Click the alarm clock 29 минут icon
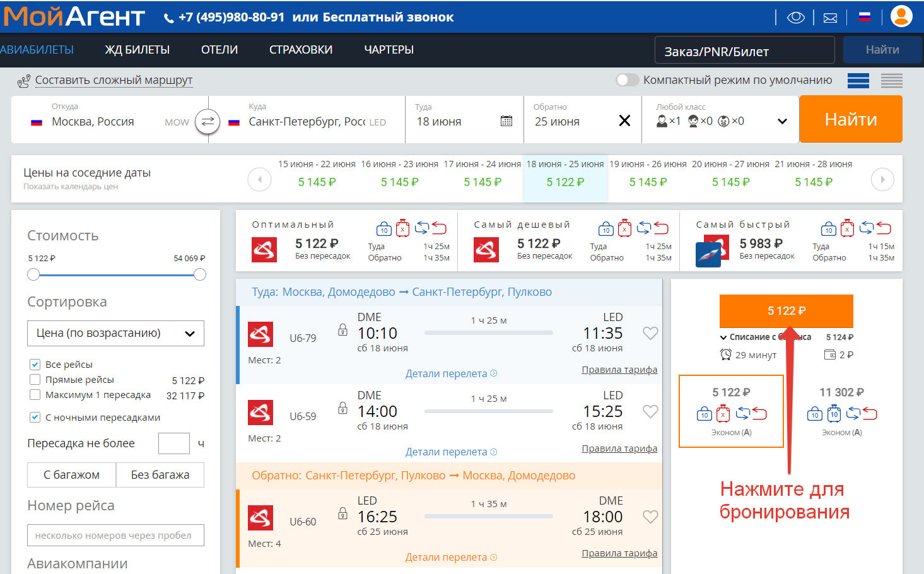Viewport: 924px width, 574px height. 726,354
